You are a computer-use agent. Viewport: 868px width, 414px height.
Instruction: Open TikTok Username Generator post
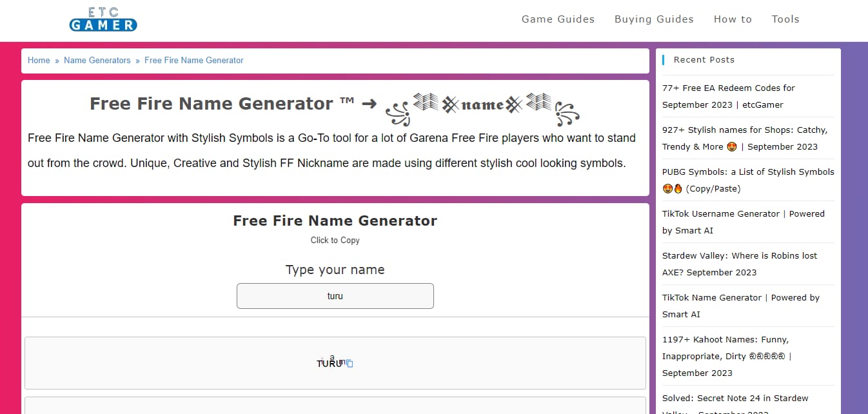[744, 222]
